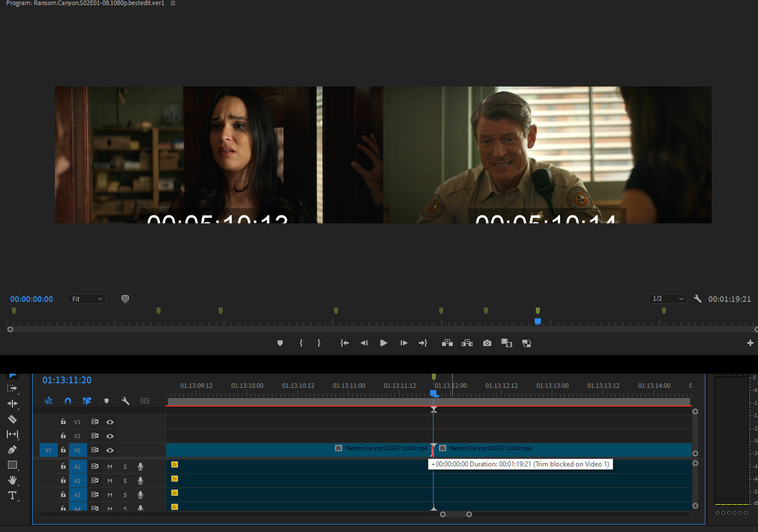Select the first Ransom.Canyon.S02E07 clip on V1

(300, 450)
